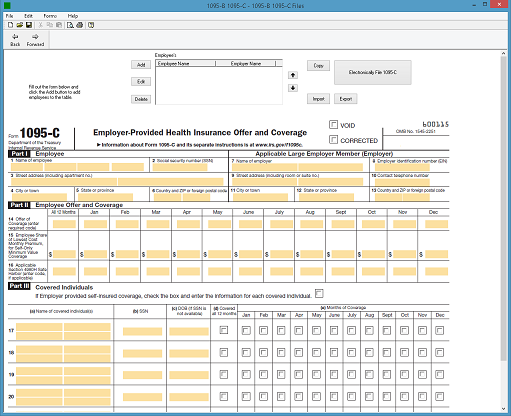Check row 18 Feb coverage box

[x=263, y=352]
